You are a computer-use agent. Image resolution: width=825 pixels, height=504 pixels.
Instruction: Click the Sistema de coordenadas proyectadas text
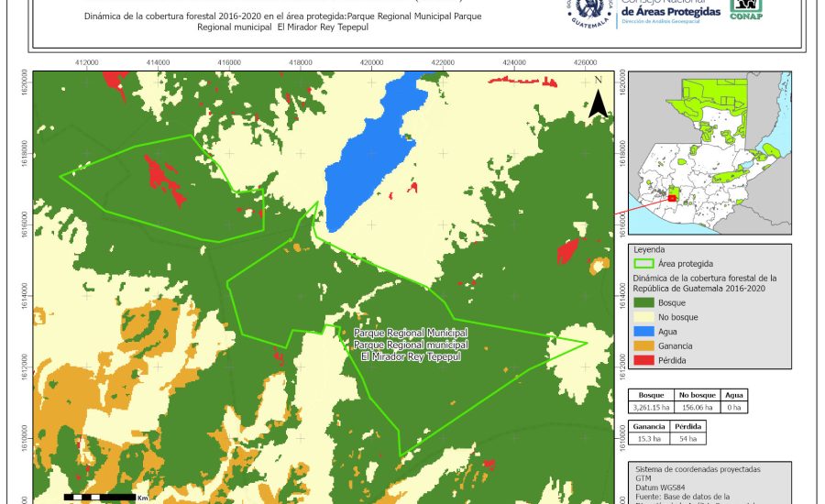[x=697, y=468]
